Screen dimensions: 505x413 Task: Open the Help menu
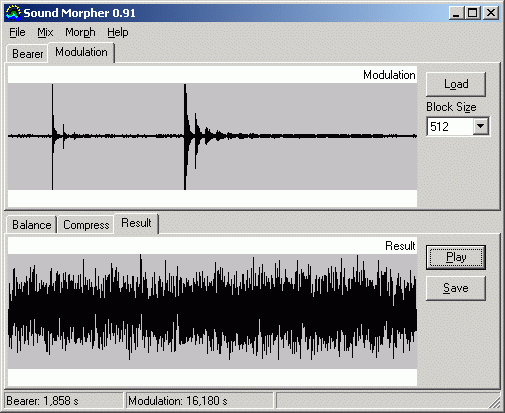click(x=118, y=32)
